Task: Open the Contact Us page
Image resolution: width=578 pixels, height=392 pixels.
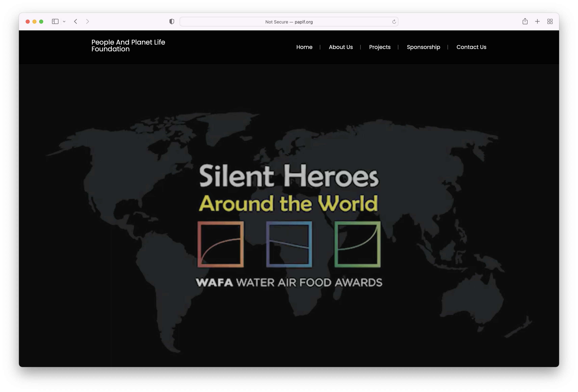Action: click(471, 47)
